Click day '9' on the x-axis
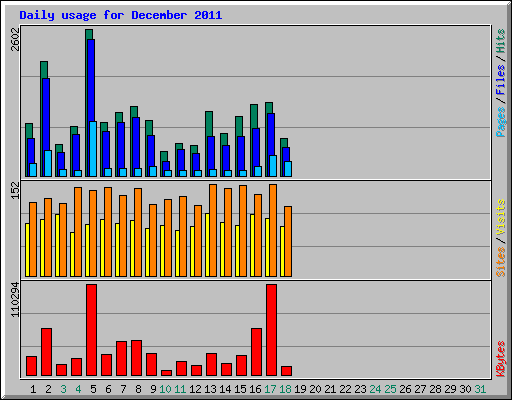512x400 pixels. [153, 389]
